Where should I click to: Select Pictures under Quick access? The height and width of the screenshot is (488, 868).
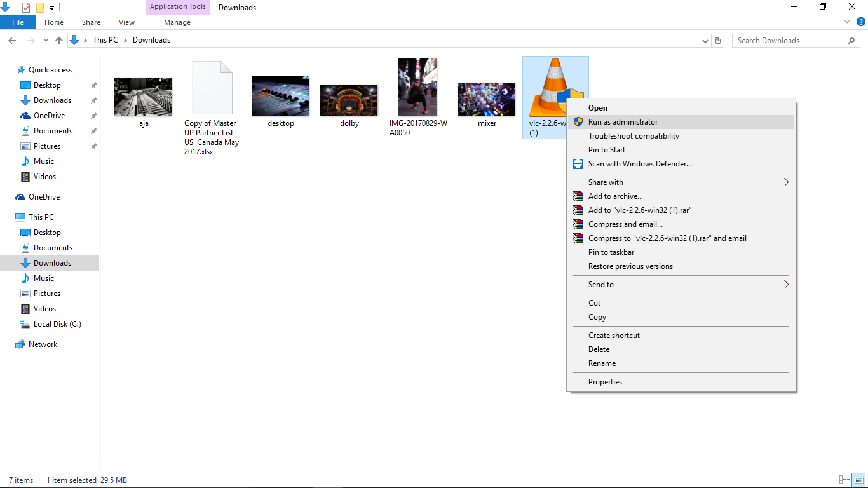click(47, 146)
